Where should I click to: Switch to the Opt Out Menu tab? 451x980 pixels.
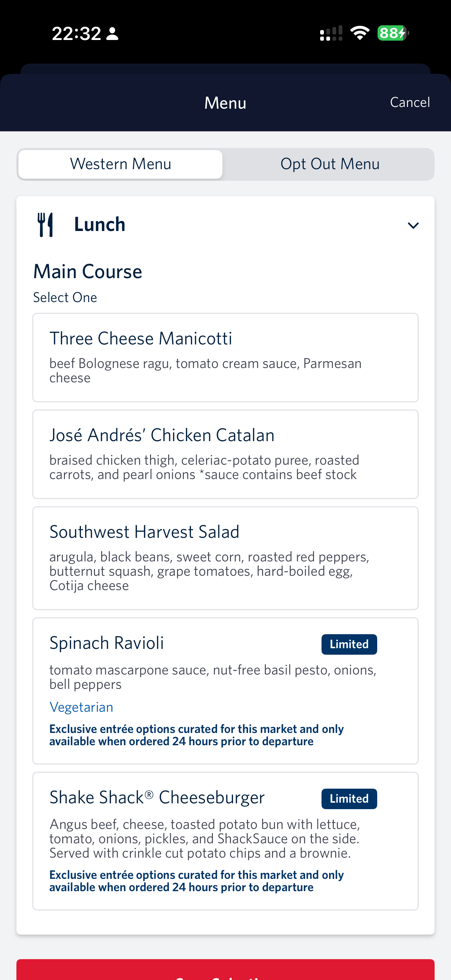click(x=330, y=164)
